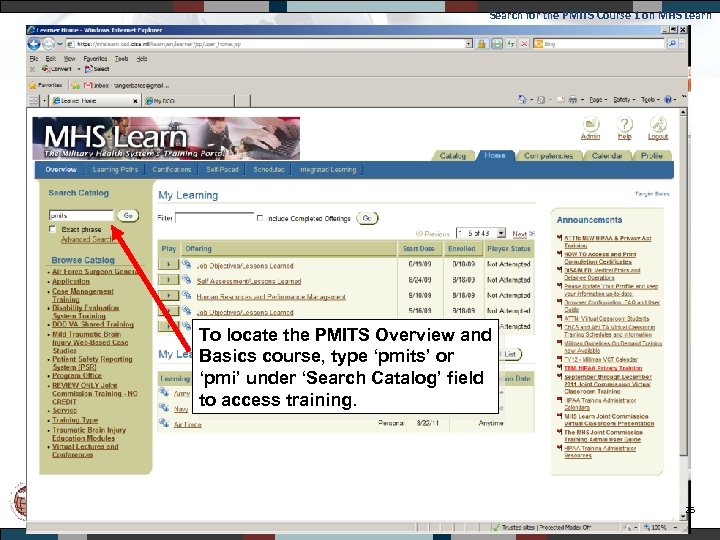Click the Feeds icon in command bar

(541, 100)
